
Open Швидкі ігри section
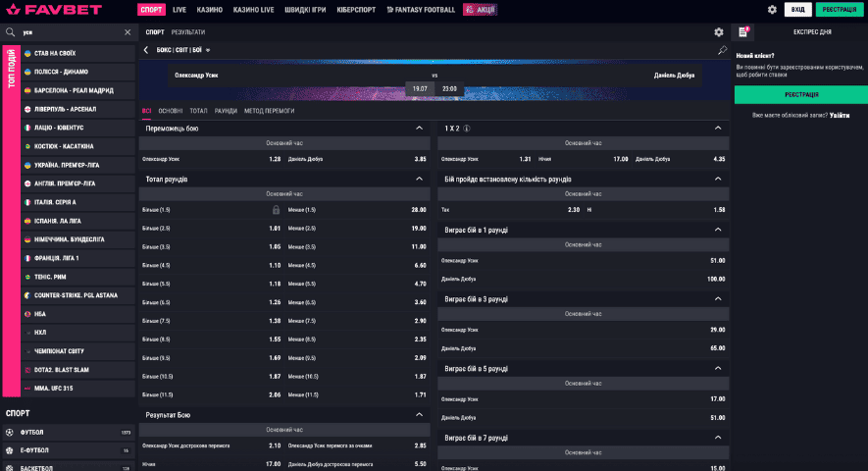(305, 10)
